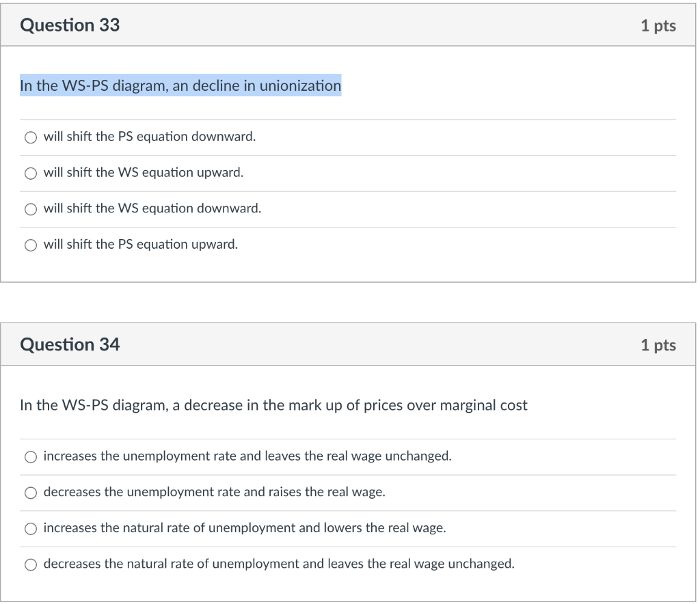Select 'increases the natural rate of unemployment' radio
The height and width of the screenshot is (604, 700).
(30, 529)
